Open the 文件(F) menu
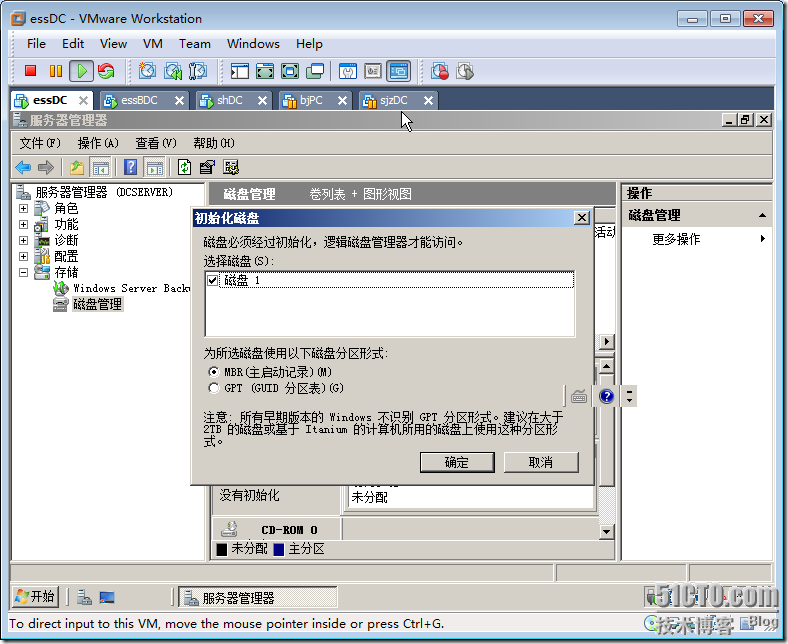 click(x=40, y=143)
